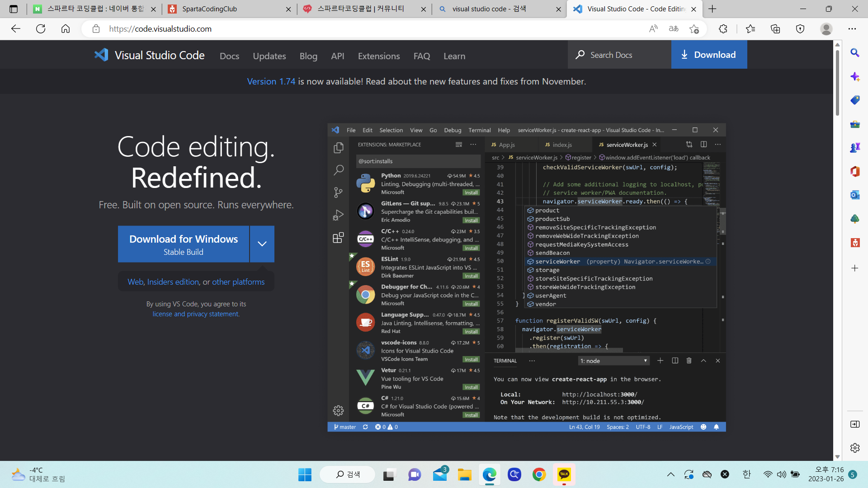Viewport: 868px width, 488px height.
Task: Click the VS Code editor hero screenshot
Action: pyautogui.click(x=527, y=277)
